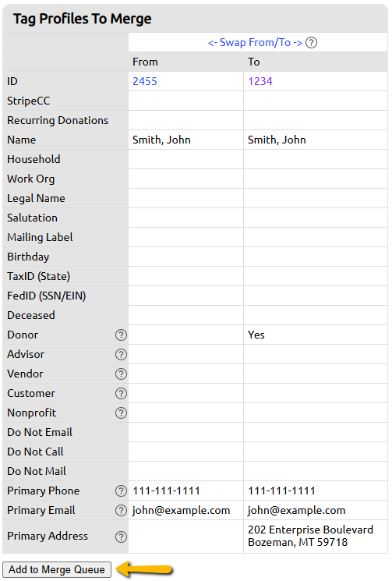Select From name Smith, John cell
Image resolution: width=392 pixels, height=581 pixels.
tap(185, 140)
